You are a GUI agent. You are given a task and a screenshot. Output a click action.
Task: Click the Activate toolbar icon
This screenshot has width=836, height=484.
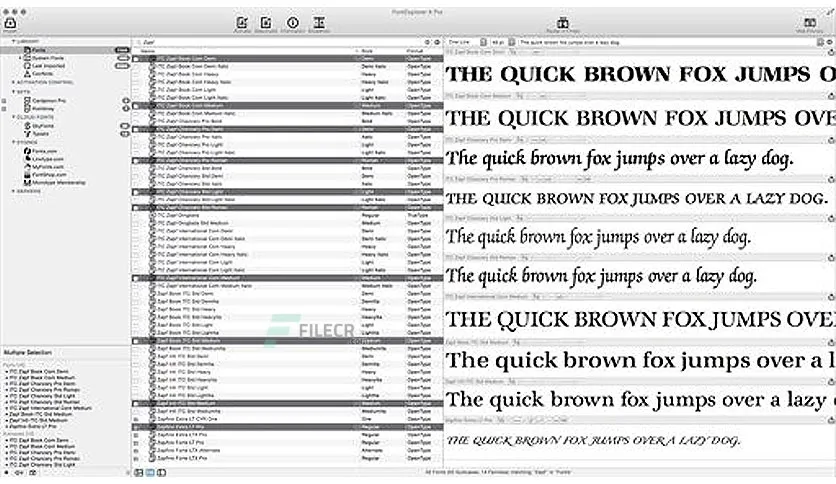point(242,23)
